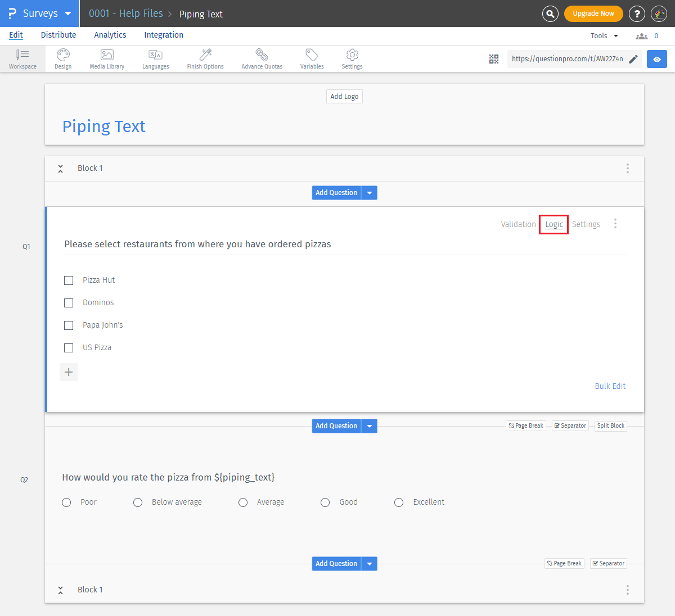Screen dimensions: 675x616
Task: Preview survey with eye button
Action: (656, 59)
